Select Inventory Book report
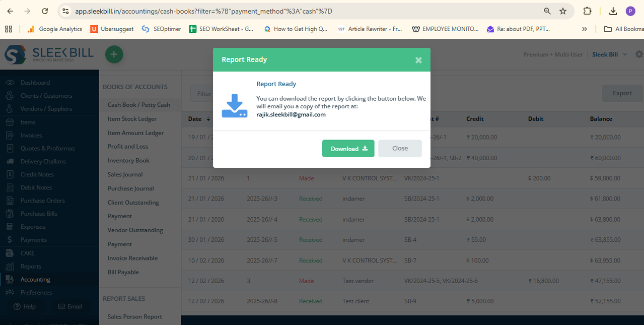This screenshot has height=325, width=644. click(x=128, y=161)
